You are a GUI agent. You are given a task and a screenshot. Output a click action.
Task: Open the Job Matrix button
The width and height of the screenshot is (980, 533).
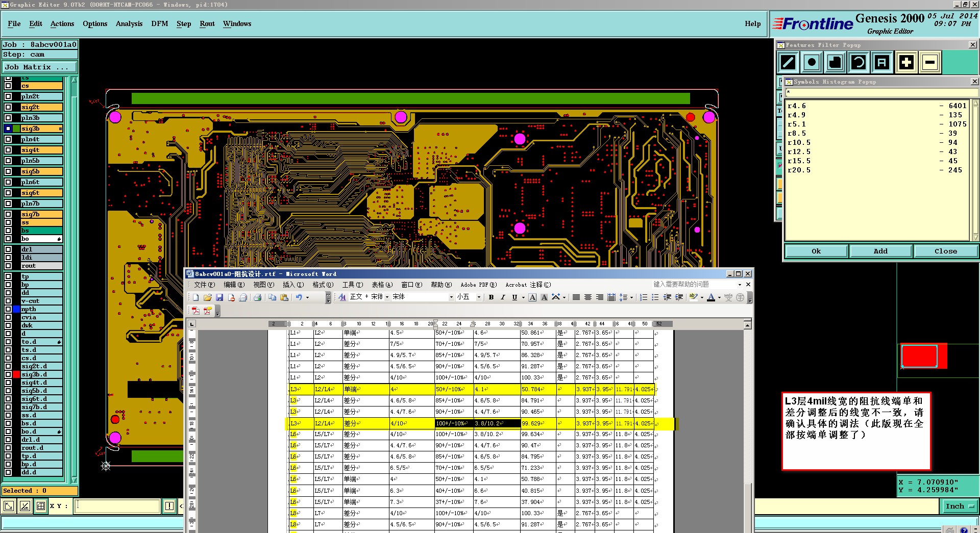click(x=39, y=67)
